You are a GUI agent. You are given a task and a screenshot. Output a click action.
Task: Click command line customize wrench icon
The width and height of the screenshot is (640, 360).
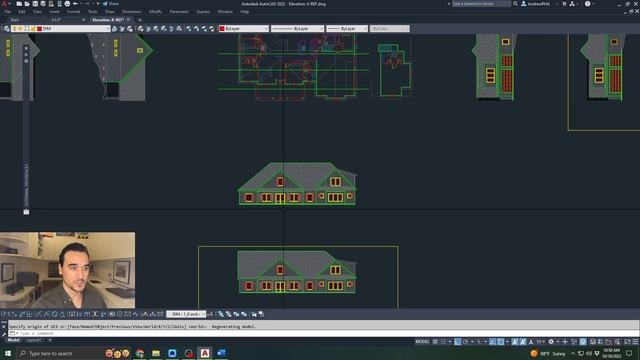[4, 333]
